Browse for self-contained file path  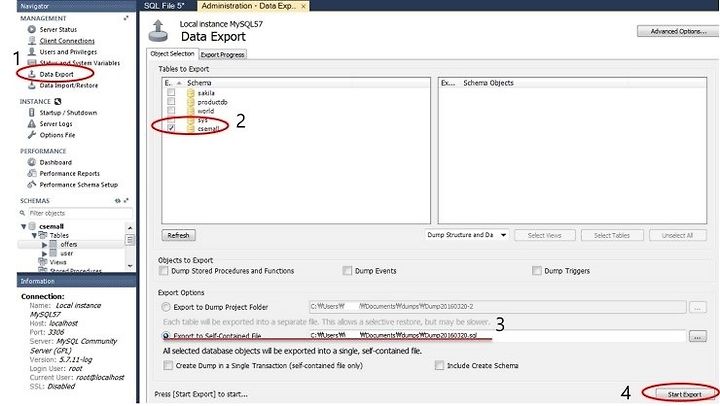click(697, 337)
